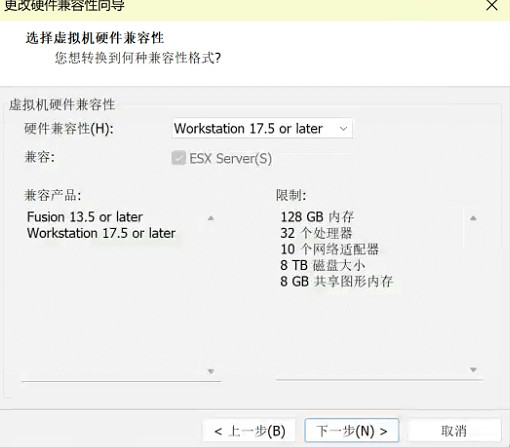Select the 128 GB 内存 limit entry
This screenshot has width=510, height=447.
[x=317, y=217]
